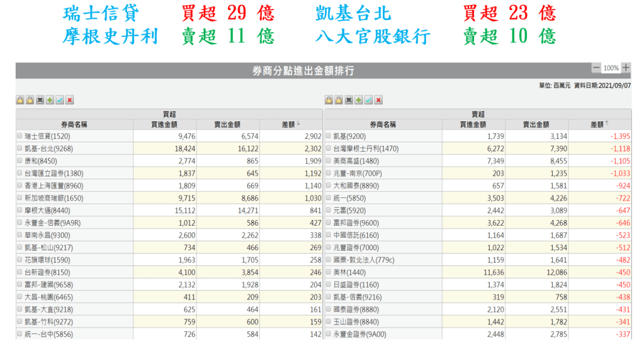
Task: Tick the checkbox next to 台灣摩根士丹利(1470)
Action: pyautogui.click(x=328, y=148)
